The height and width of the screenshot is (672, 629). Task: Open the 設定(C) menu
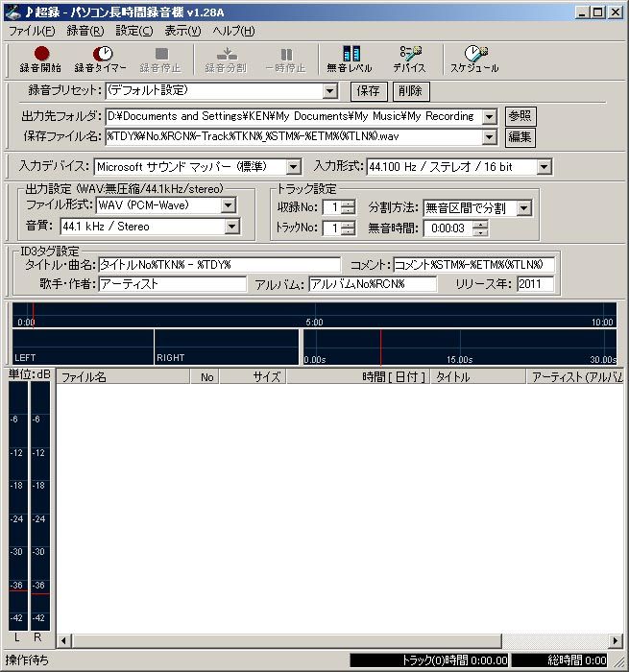[134, 31]
